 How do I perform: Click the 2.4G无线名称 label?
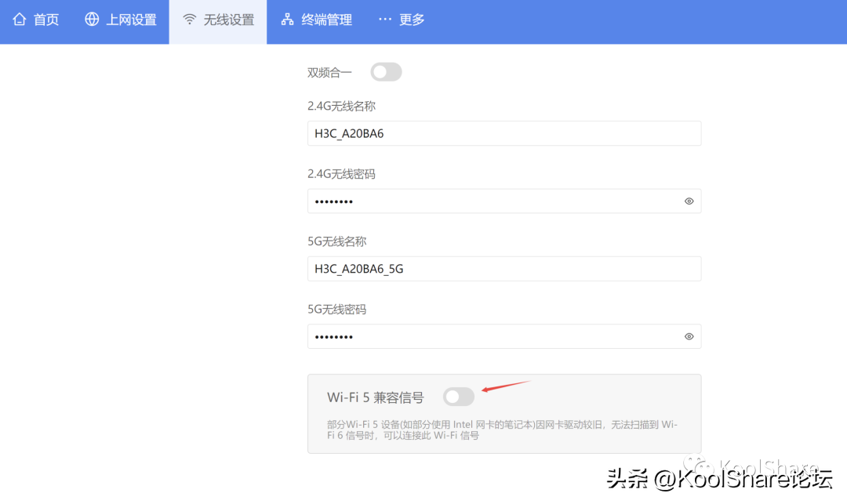click(x=341, y=107)
